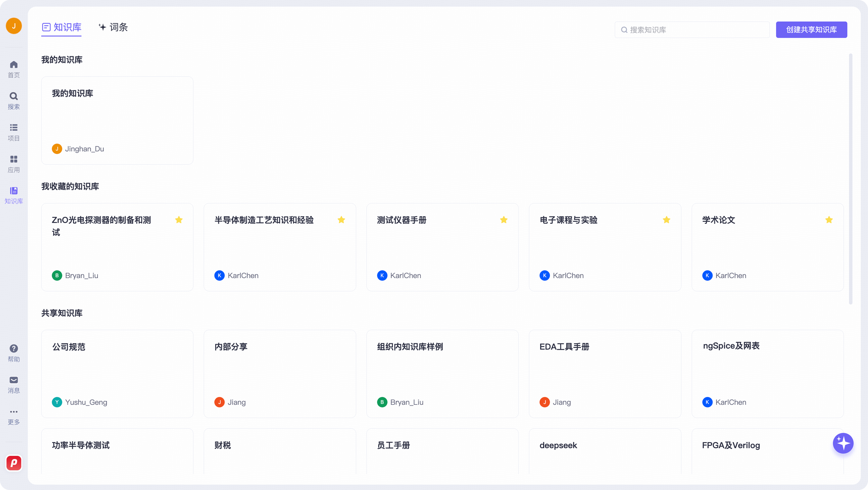Click the vertical scrollbar on the right
Image resolution: width=868 pixels, height=490 pixels.
click(x=850, y=179)
